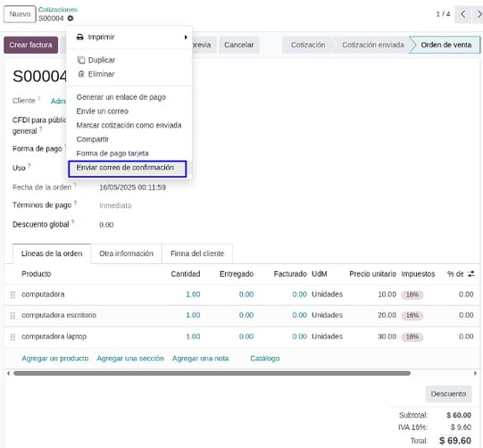Click the 16% tax tag on computadora laptop row
This screenshot has height=448, width=483.
412,337
